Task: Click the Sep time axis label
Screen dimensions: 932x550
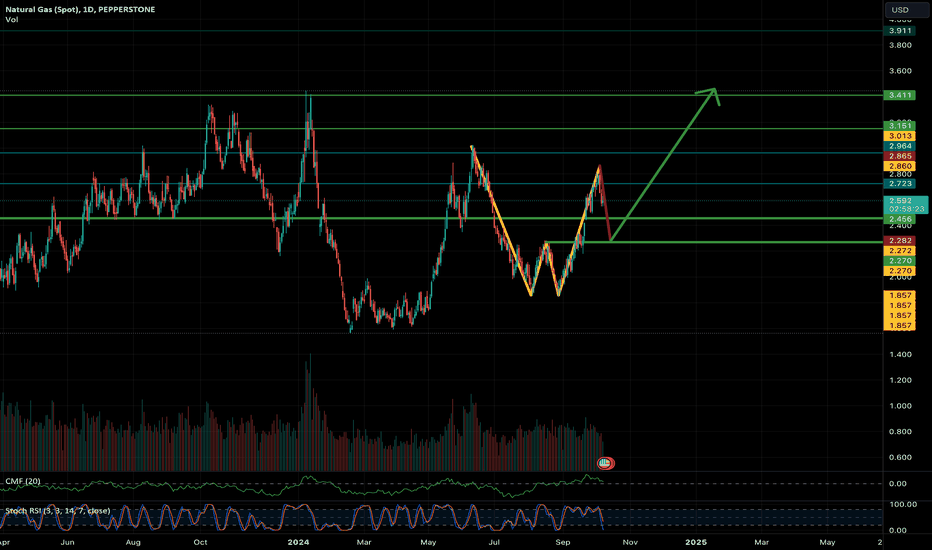Action: tap(563, 542)
